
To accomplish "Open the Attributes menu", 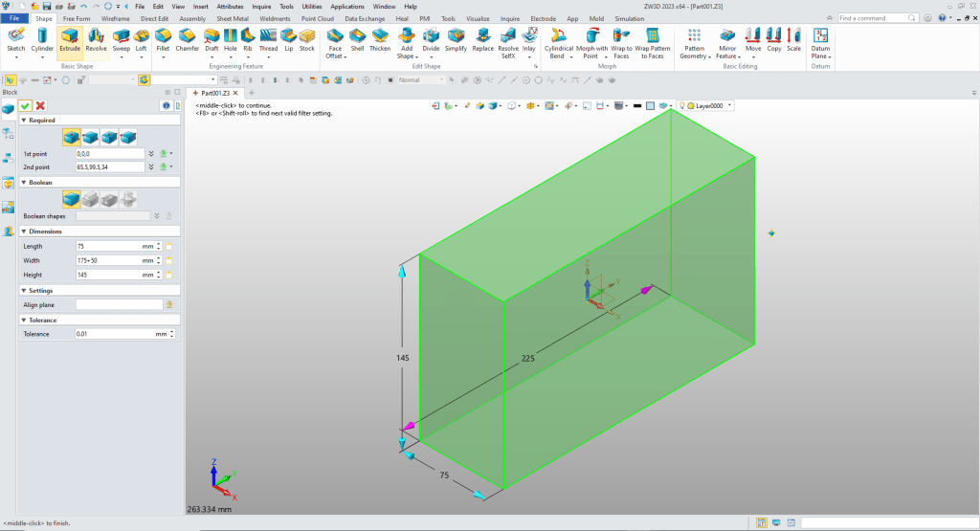I will click(230, 6).
